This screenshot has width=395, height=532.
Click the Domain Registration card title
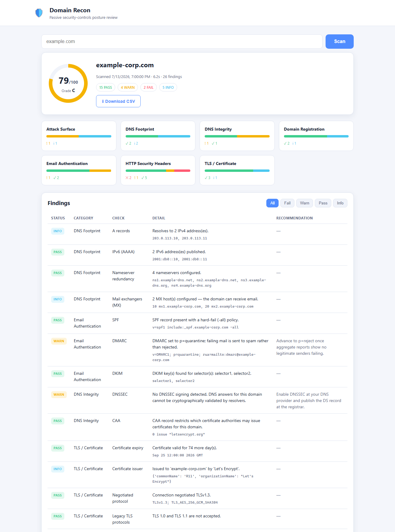(x=304, y=129)
